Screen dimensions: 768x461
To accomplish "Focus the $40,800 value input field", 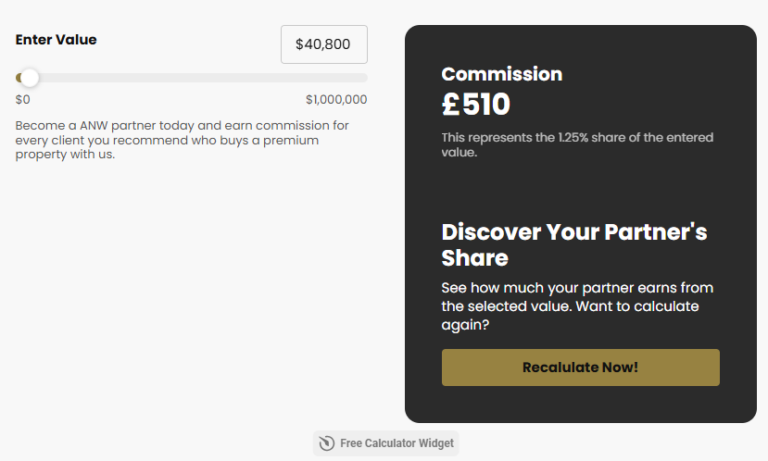I will [323, 45].
